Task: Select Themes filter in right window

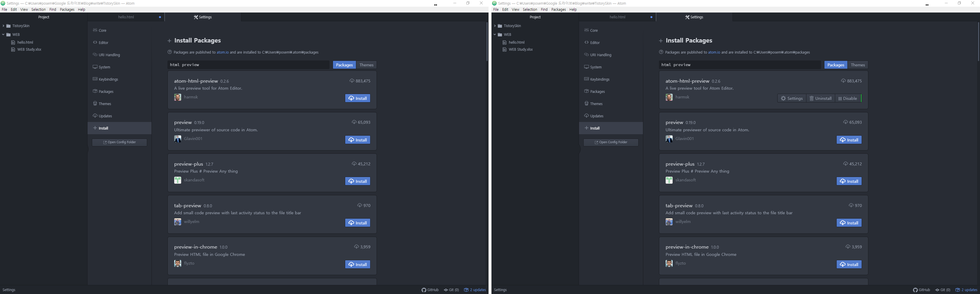Action: tap(858, 65)
